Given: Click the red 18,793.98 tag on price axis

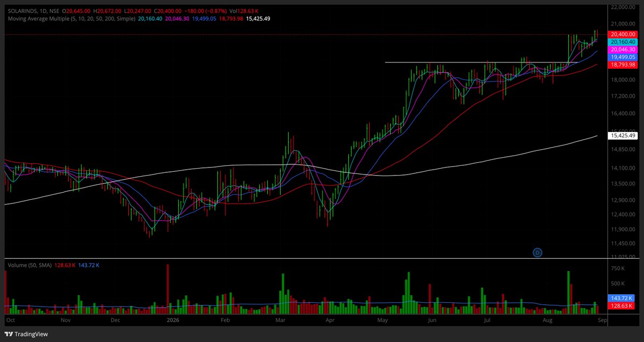Looking at the screenshot, I should [623, 64].
